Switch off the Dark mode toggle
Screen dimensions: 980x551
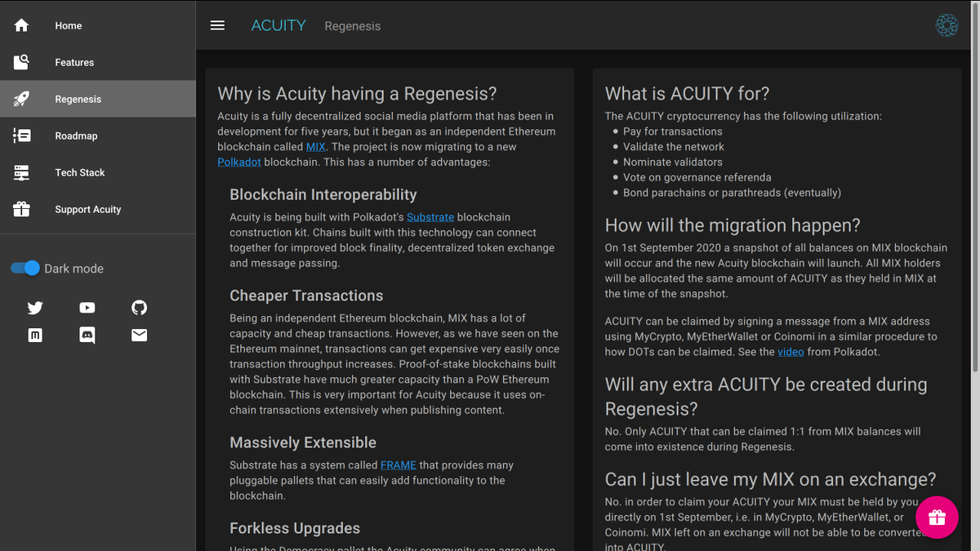(x=25, y=268)
